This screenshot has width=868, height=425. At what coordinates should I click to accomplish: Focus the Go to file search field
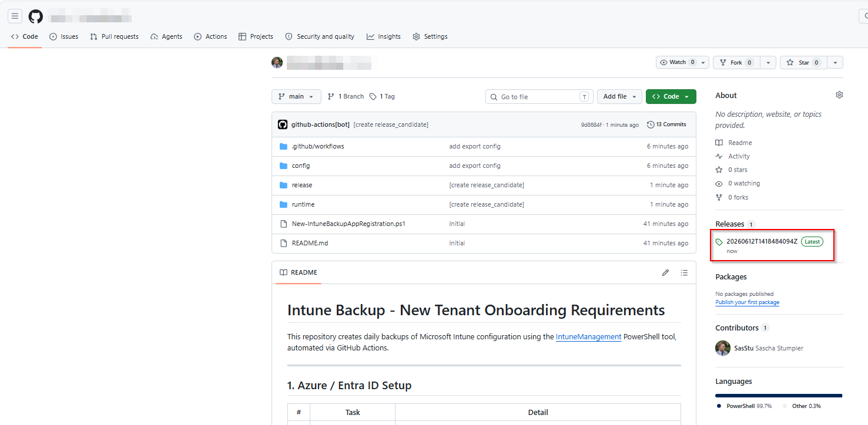click(x=539, y=97)
